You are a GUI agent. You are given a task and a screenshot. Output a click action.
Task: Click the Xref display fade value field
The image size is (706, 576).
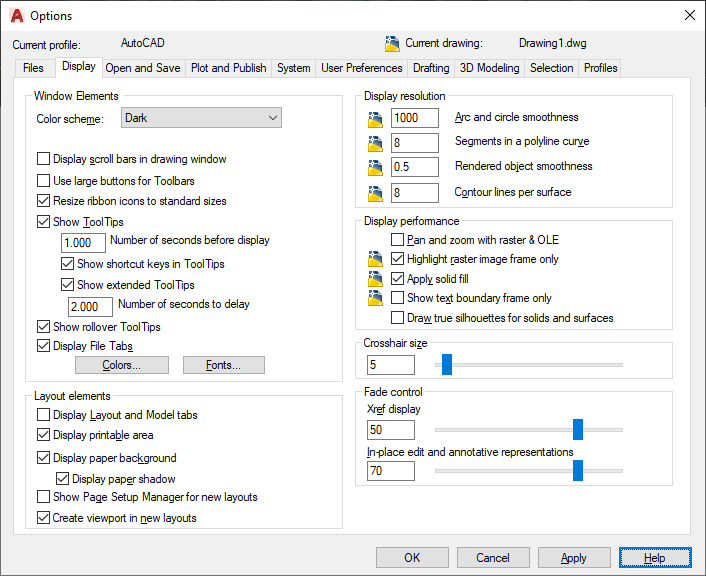pyautogui.click(x=390, y=430)
